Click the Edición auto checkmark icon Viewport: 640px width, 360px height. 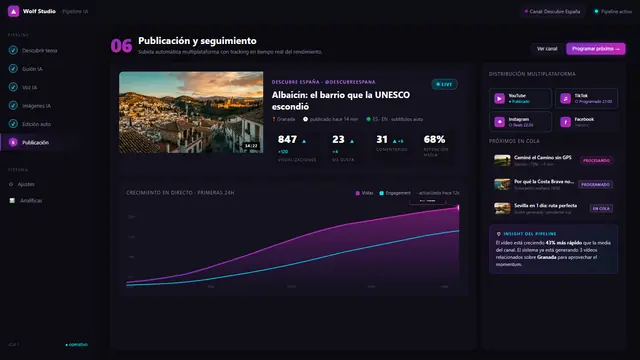[x=13, y=124]
